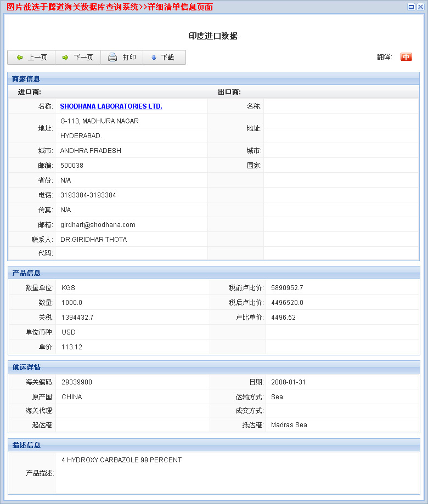Click the 描述信息 section header
The image size is (428, 504).
26,445
